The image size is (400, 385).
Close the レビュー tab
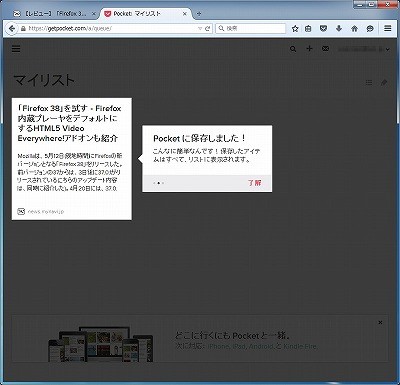(x=94, y=14)
